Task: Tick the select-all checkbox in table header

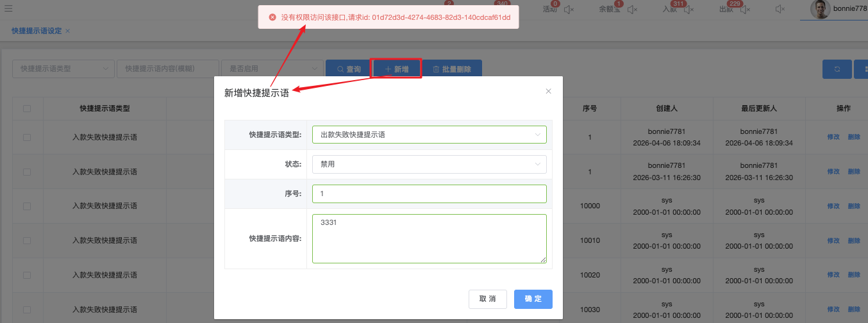Action: [x=27, y=108]
